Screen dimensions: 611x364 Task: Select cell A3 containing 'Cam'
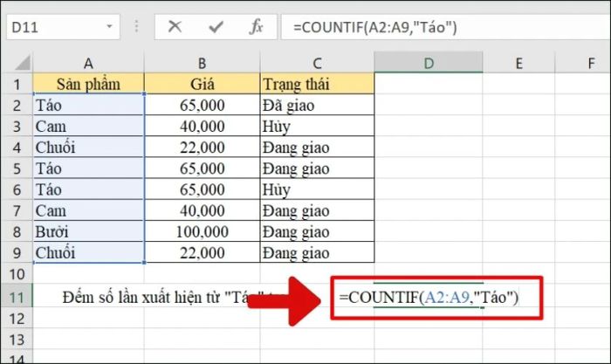tap(88, 126)
